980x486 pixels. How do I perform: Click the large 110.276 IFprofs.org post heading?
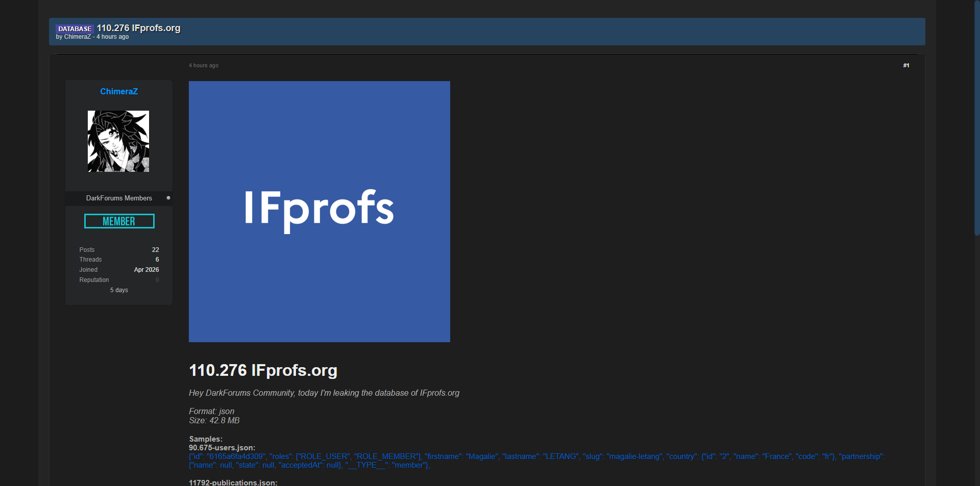(263, 370)
